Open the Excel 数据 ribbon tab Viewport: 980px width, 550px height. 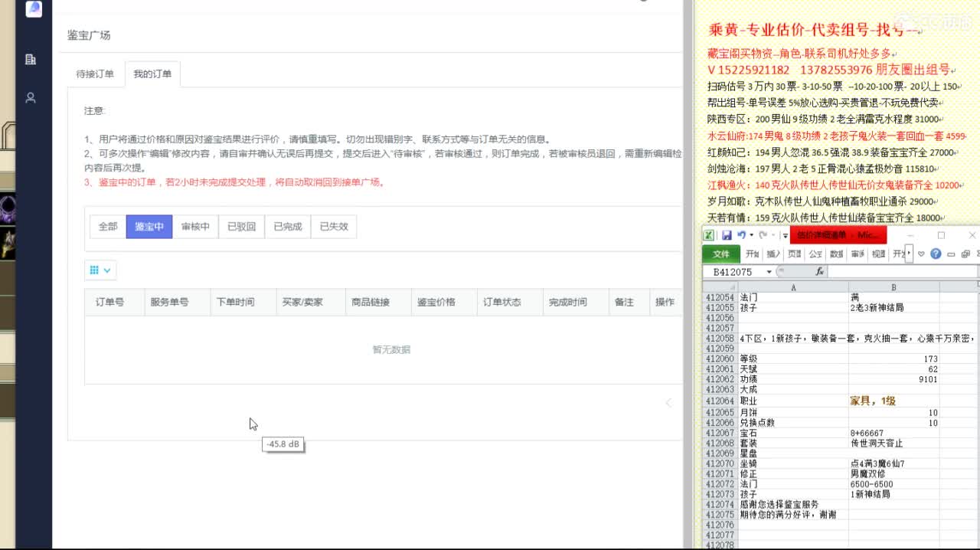(837, 254)
